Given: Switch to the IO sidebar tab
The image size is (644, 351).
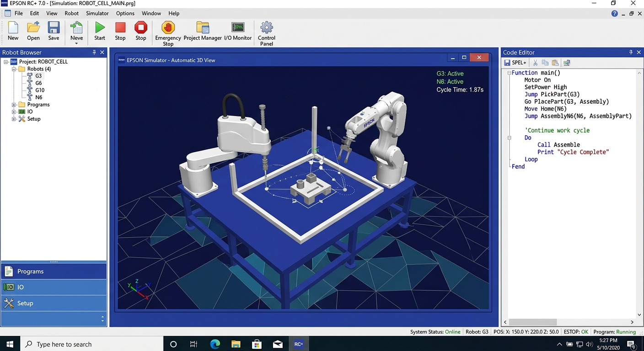Looking at the screenshot, I should pos(54,287).
